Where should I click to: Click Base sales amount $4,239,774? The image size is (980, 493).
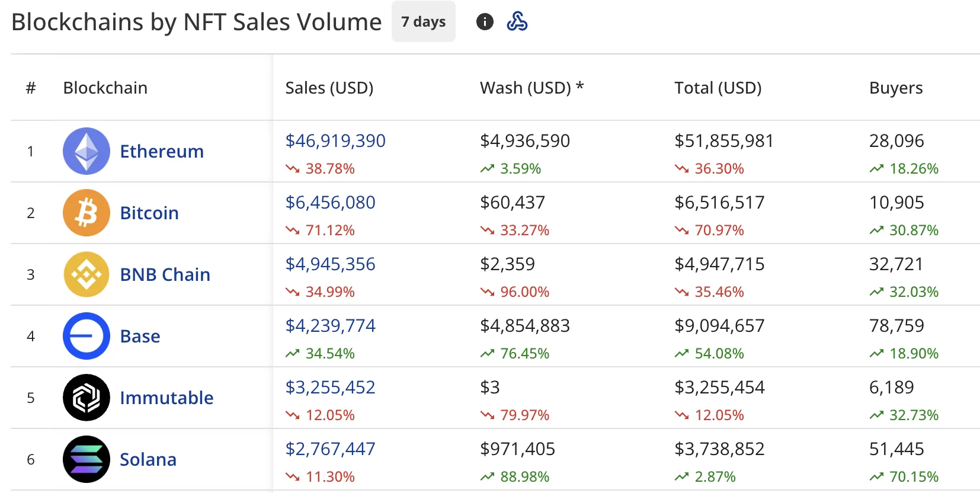(330, 326)
